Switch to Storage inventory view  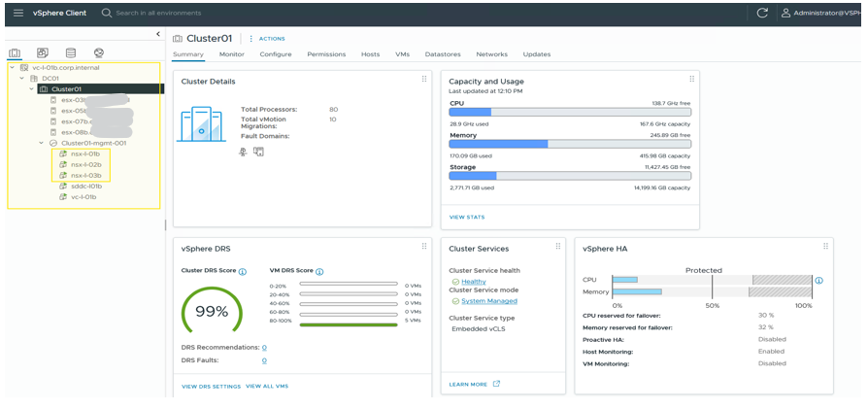(71, 53)
